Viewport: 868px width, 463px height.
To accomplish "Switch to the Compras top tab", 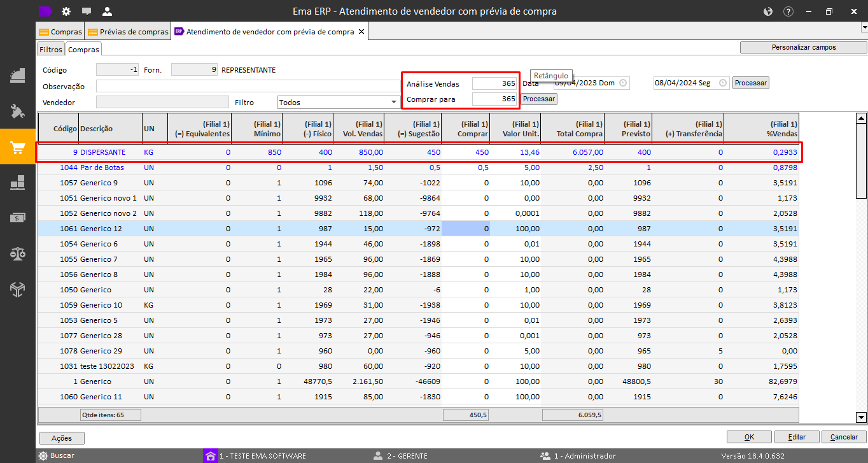I will point(60,32).
